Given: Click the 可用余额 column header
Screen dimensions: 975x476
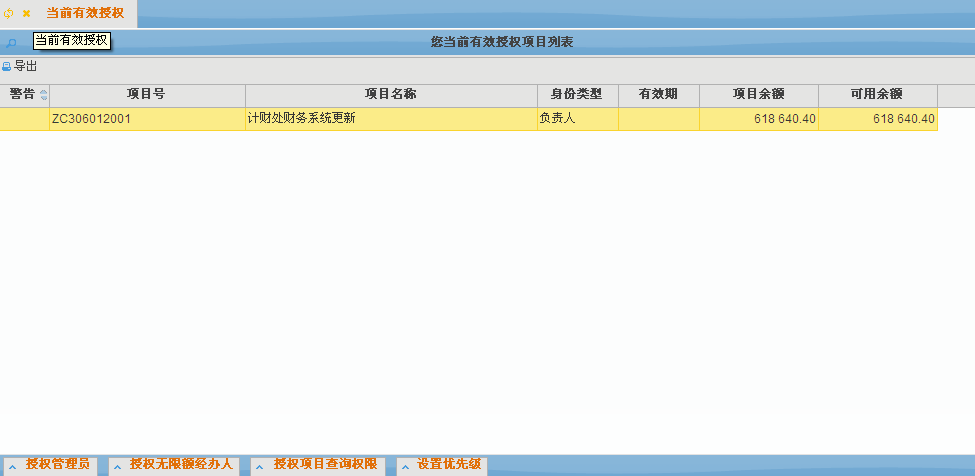Looking at the screenshot, I should pos(877,94).
